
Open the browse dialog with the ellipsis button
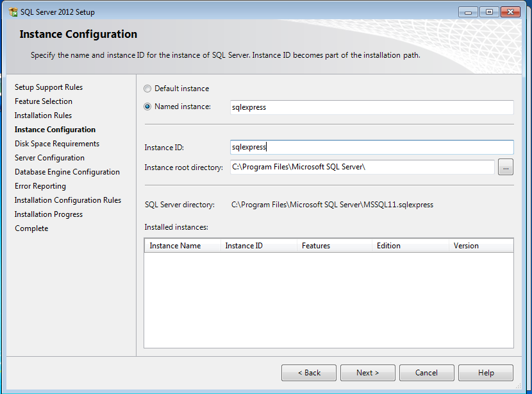pos(506,167)
